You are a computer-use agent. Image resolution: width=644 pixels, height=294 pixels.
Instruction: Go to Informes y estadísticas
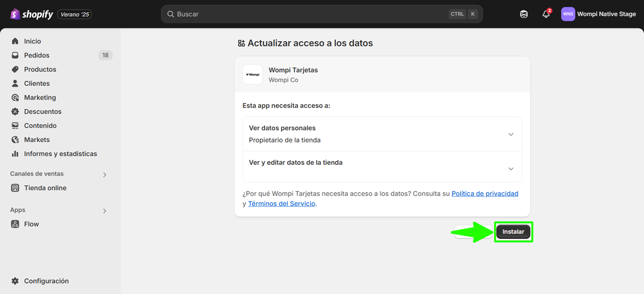click(x=60, y=154)
